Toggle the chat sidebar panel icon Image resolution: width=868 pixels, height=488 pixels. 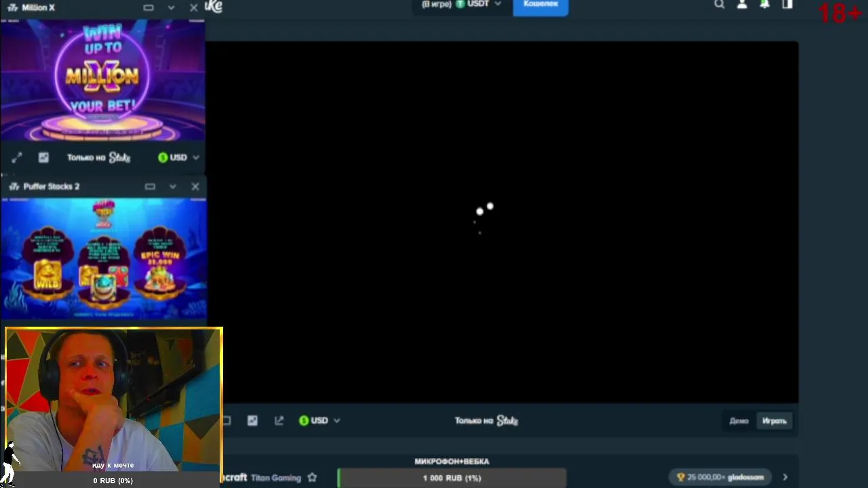tap(787, 4)
